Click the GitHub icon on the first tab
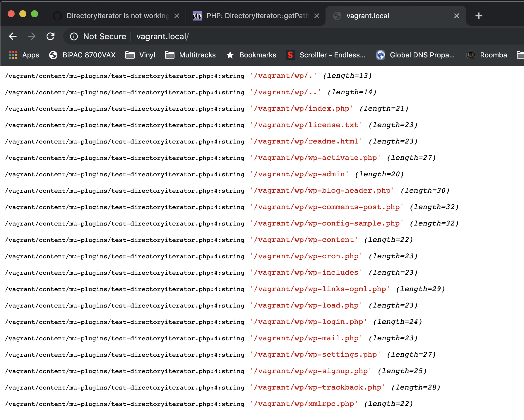Screen dimensions: 524x420 (58, 16)
